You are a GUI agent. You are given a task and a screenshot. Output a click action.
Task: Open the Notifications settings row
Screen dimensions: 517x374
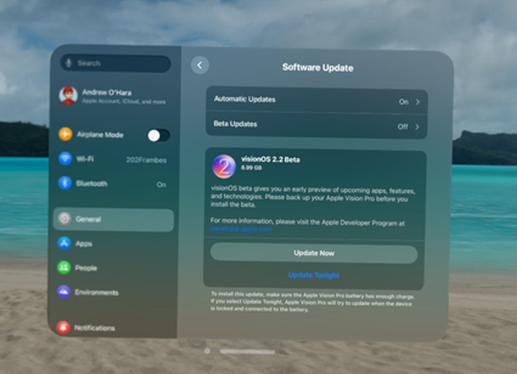[113, 328]
